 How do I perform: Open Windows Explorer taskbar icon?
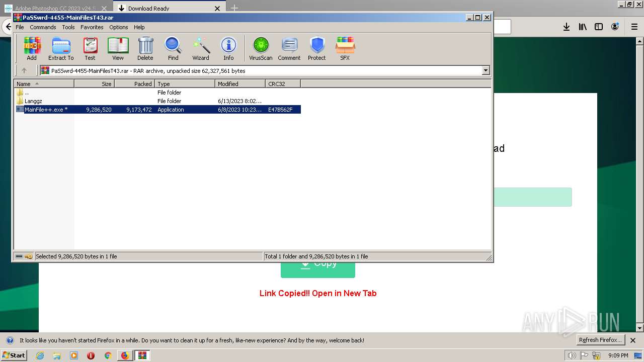57,355
